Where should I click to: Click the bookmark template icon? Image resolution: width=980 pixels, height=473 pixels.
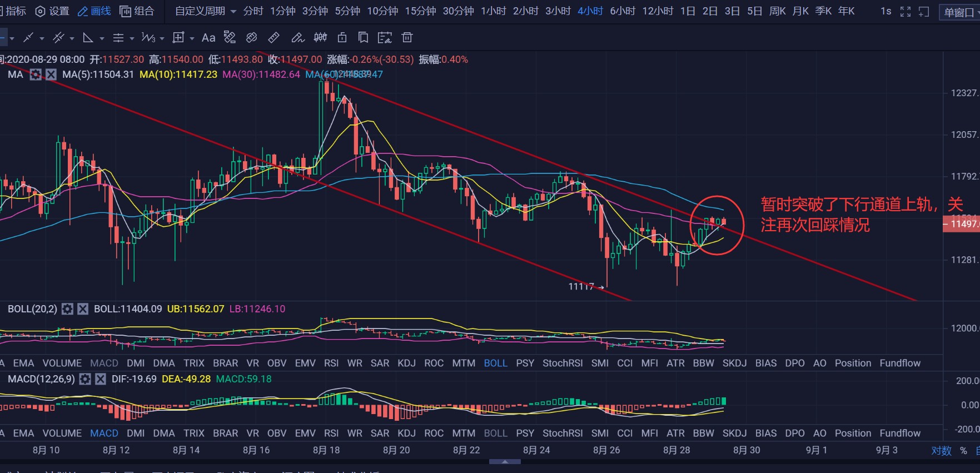[x=363, y=38]
